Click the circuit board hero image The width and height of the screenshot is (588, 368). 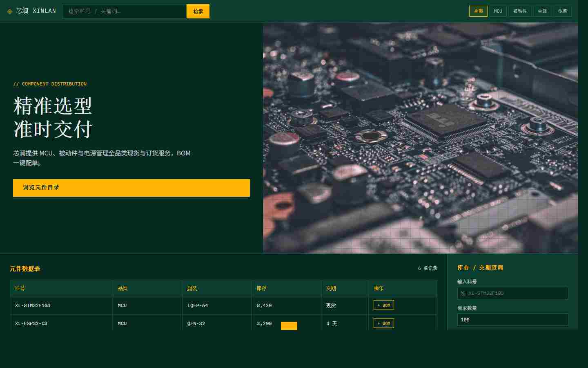(x=421, y=138)
